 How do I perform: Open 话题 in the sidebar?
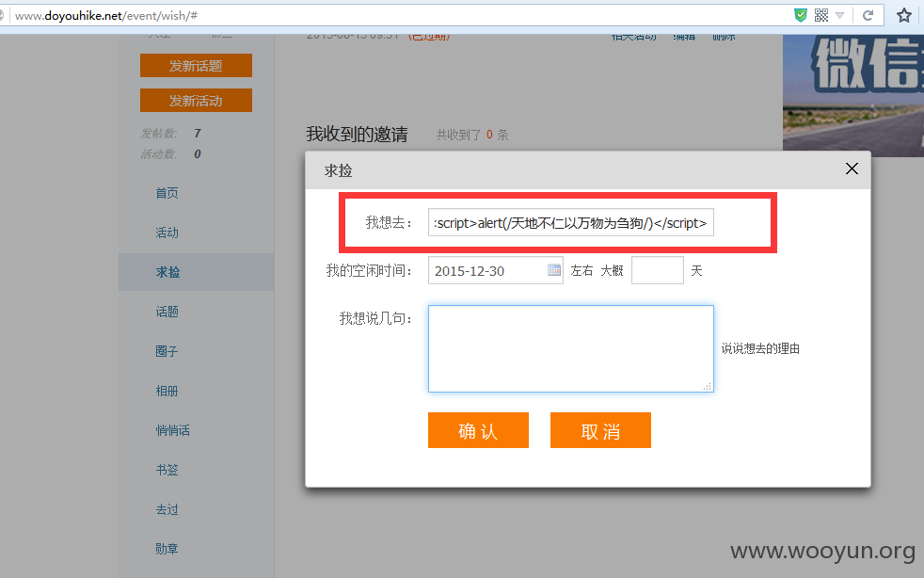click(167, 312)
